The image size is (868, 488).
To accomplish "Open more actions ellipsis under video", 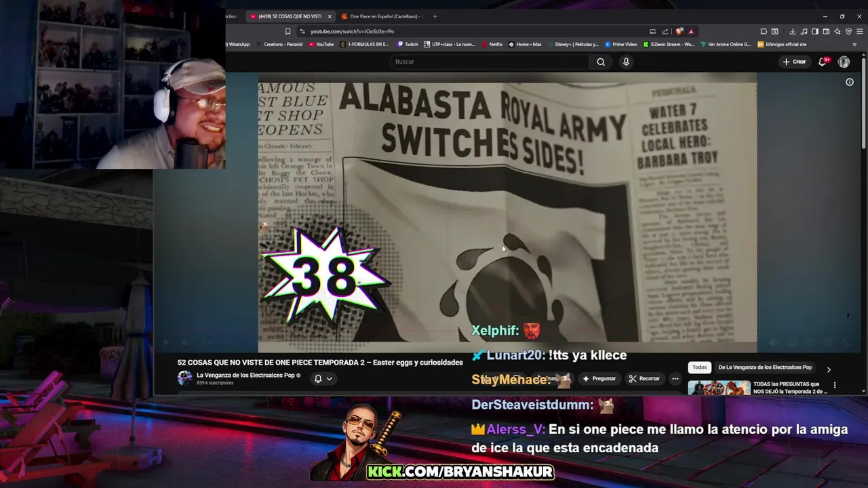I will 675,378.
